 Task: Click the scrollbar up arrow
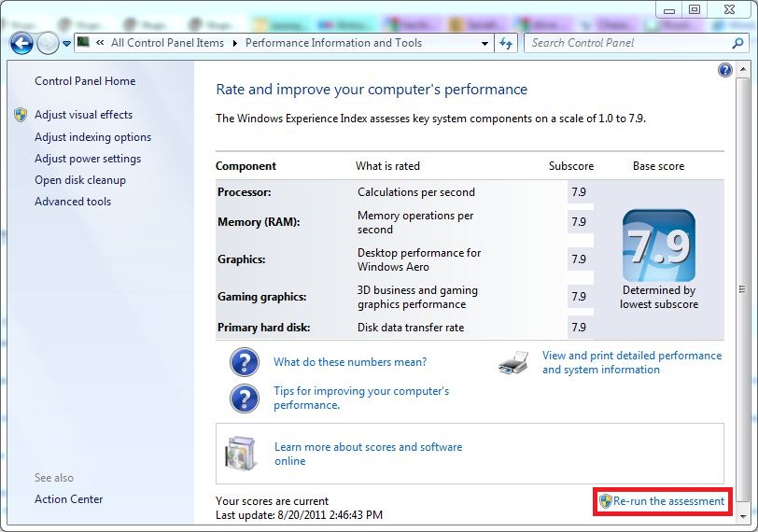[743, 70]
